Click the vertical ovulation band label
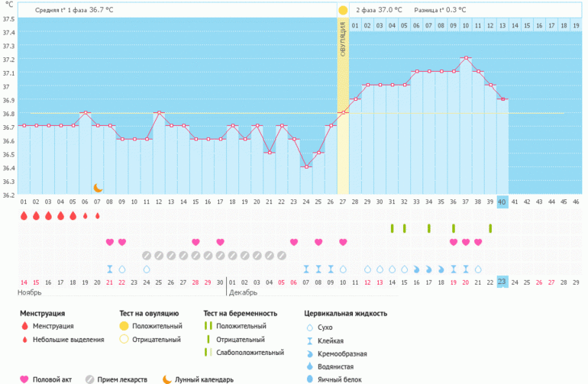 343,38
